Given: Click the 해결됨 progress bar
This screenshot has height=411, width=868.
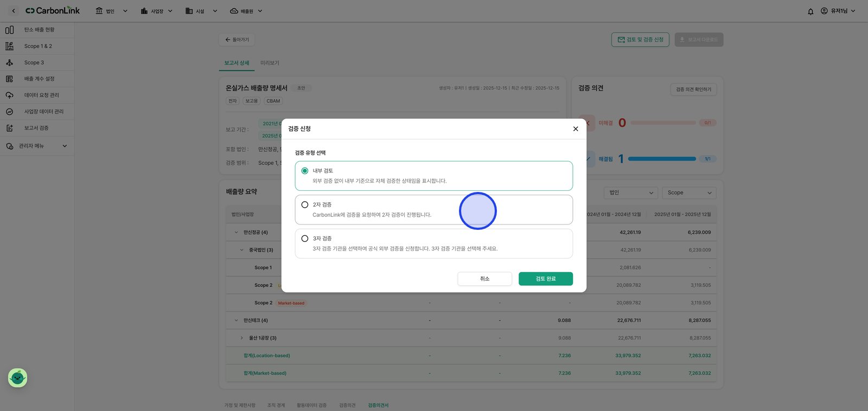Looking at the screenshot, I should click(662, 159).
